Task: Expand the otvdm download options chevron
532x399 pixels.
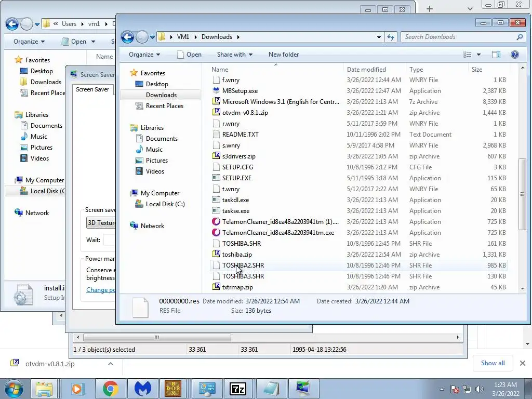Action: pyautogui.click(x=111, y=364)
